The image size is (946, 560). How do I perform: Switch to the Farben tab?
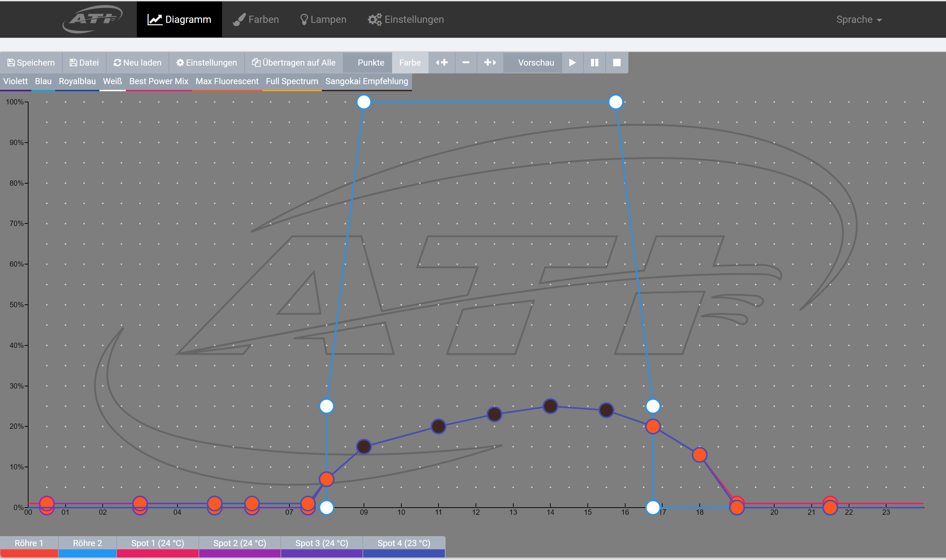click(x=256, y=20)
